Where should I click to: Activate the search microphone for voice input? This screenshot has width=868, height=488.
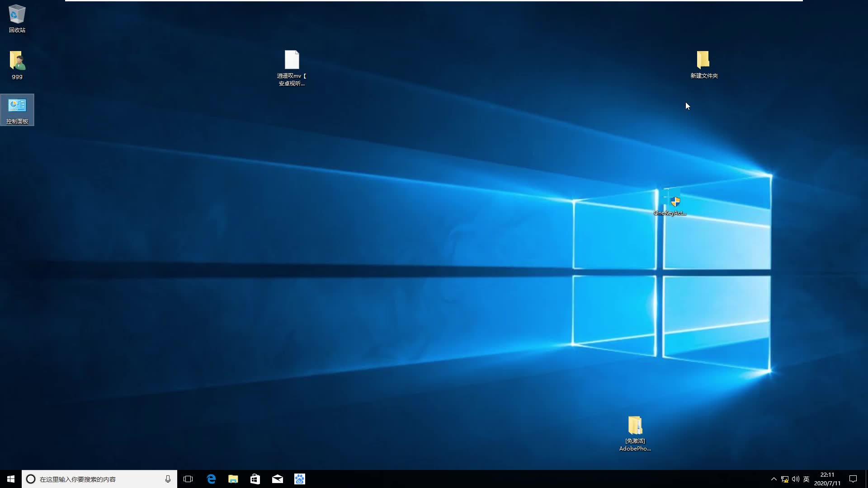168,479
